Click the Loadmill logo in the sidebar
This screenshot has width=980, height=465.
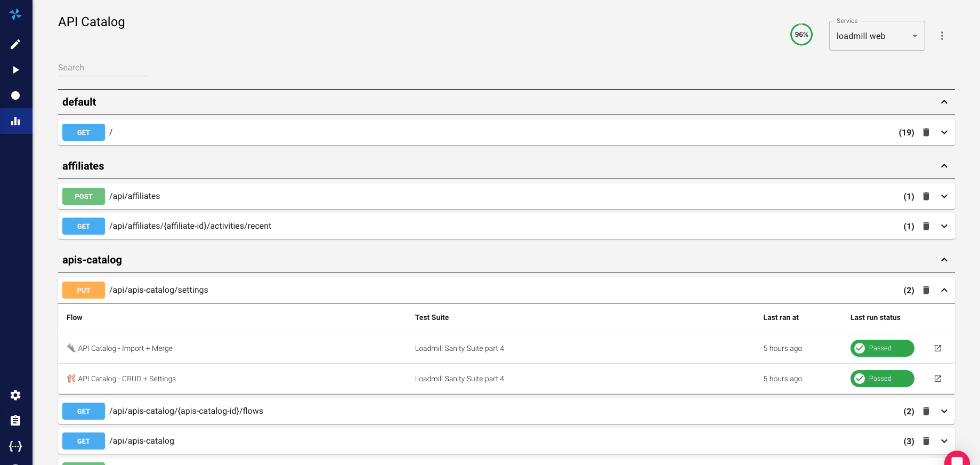point(15,14)
